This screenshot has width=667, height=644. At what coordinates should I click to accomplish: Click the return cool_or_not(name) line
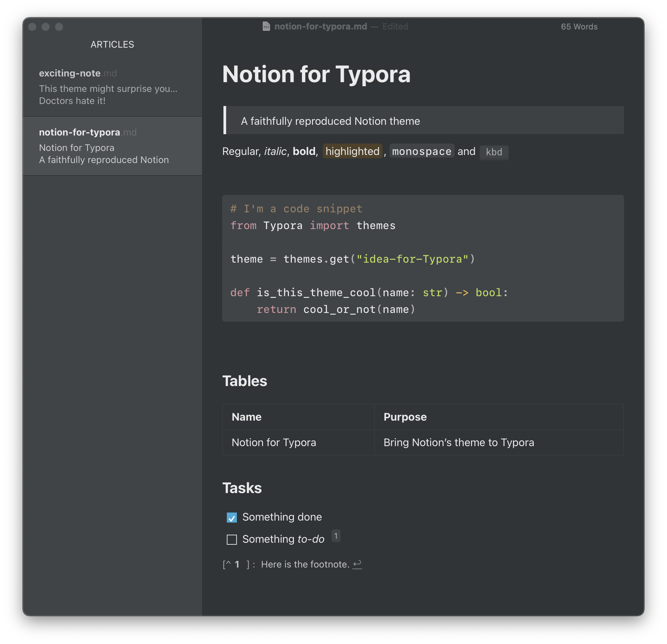point(336,309)
